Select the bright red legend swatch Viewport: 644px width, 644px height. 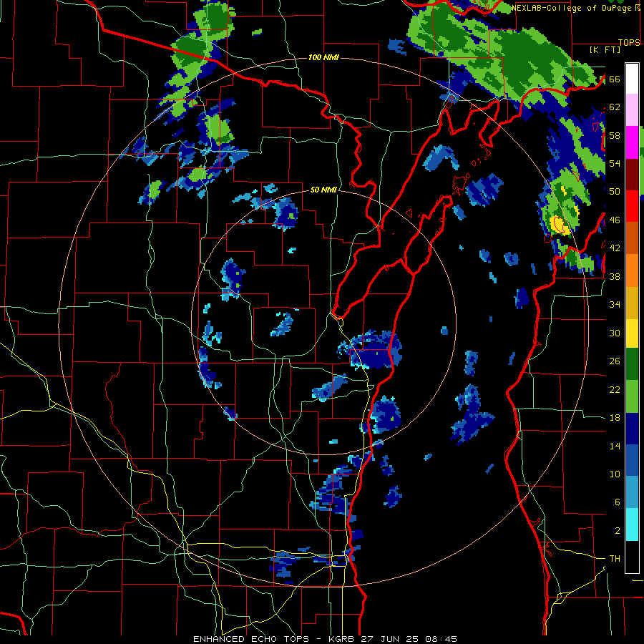(x=632, y=206)
